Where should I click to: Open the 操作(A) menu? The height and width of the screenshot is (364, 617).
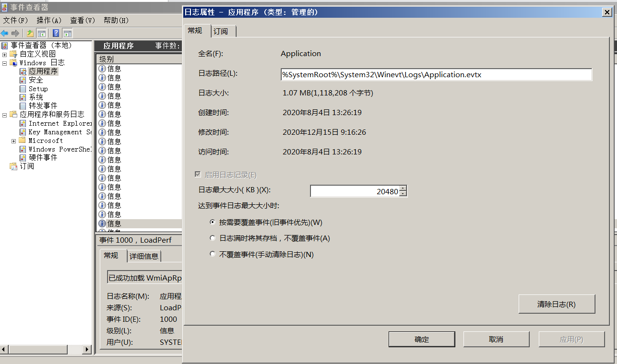click(49, 20)
